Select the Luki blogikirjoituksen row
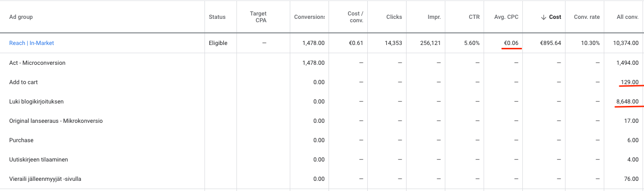 click(x=322, y=102)
